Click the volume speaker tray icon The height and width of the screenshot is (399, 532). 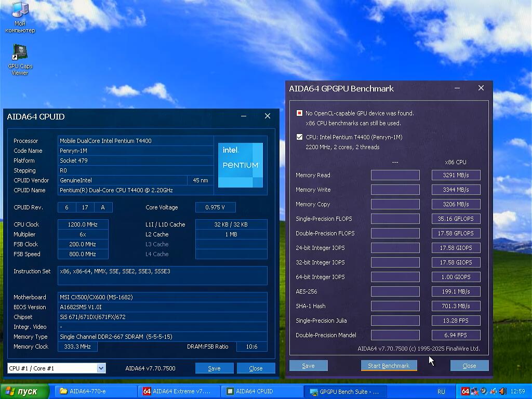tap(502, 391)
